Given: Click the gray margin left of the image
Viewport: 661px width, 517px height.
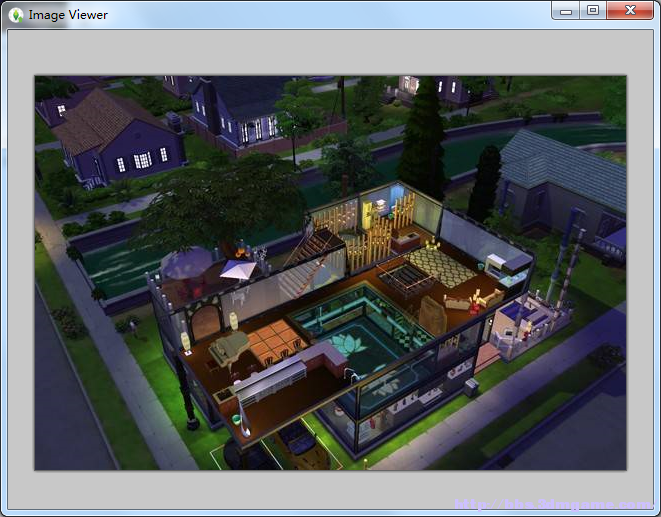Looking at the screenshot, I should 21,270.
